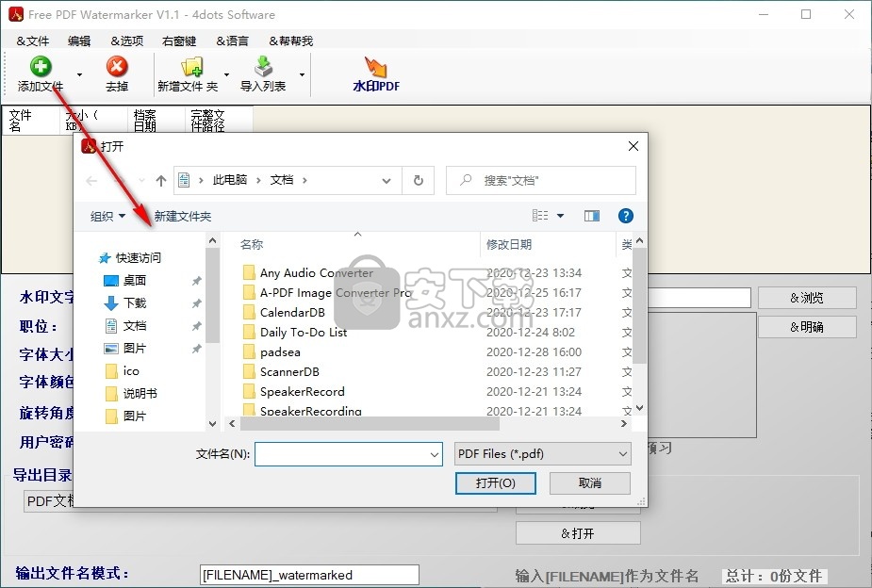The width and height of the screenshot is (872, 588).
Task: Open the Import List dropdown arrow
Action: (x=302, y=74)
